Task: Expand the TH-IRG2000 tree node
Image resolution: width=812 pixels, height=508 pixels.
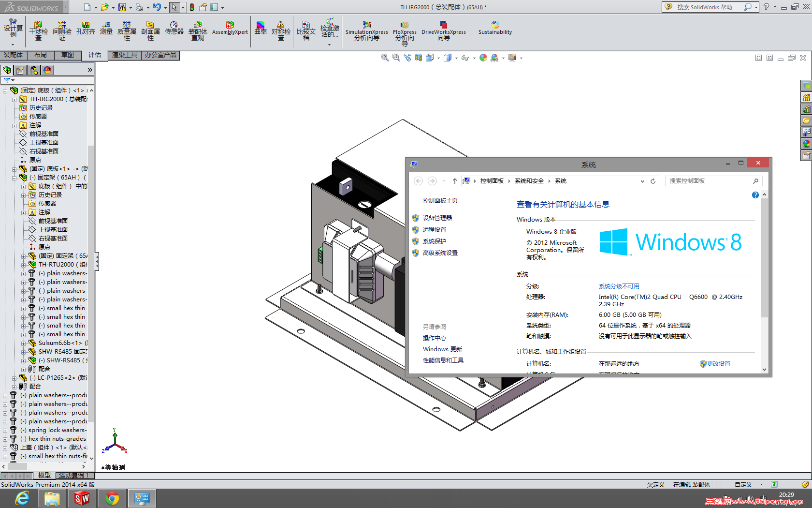Action: pyautogui.click(x=14, y=99)
